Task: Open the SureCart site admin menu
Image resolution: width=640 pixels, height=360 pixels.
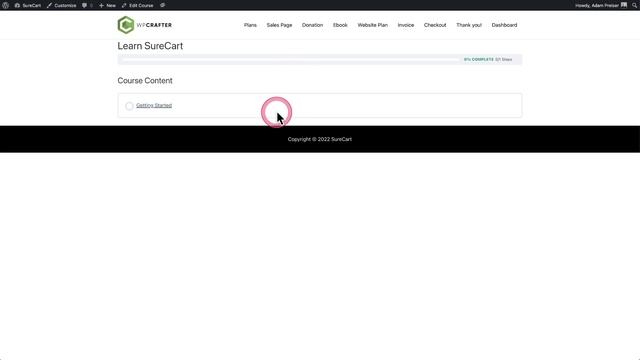Action: pyautogui.click(x=28, y=5)
